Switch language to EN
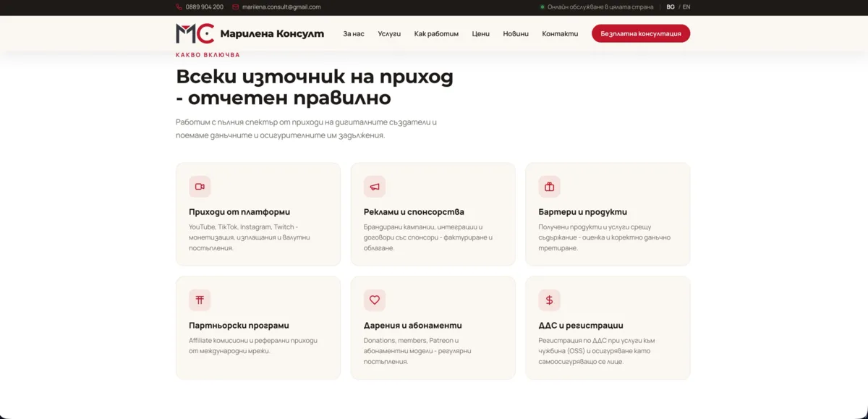Viewport: 868px width, 419px height. point(686,7)
